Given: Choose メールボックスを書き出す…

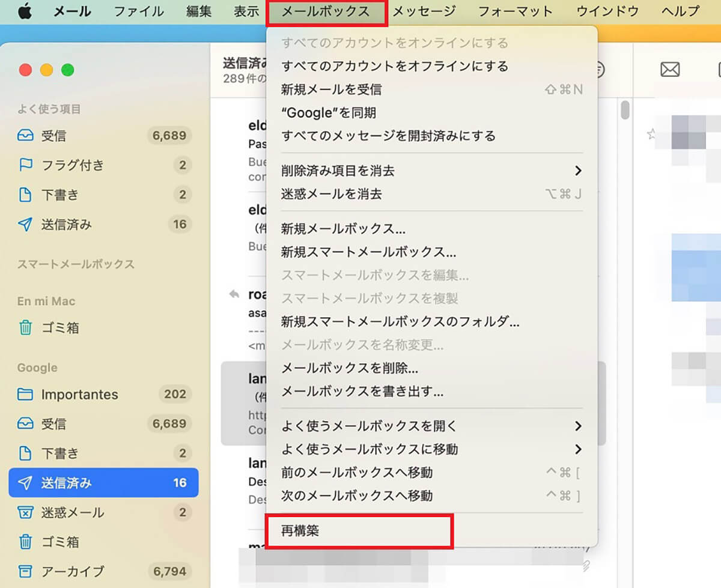Looking at the screenshot, I should click(x=432, y=391).
